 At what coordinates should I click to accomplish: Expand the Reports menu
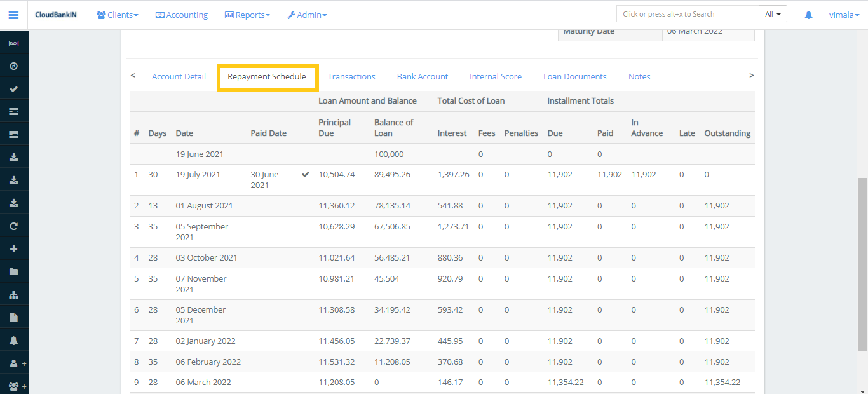pyautogui.click(x=247, y=14)
